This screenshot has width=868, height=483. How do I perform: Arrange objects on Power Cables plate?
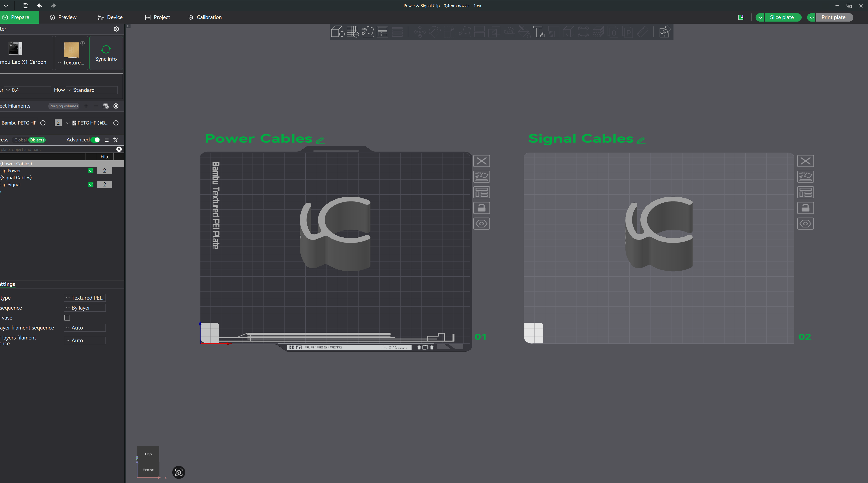[x=482, y=192]
